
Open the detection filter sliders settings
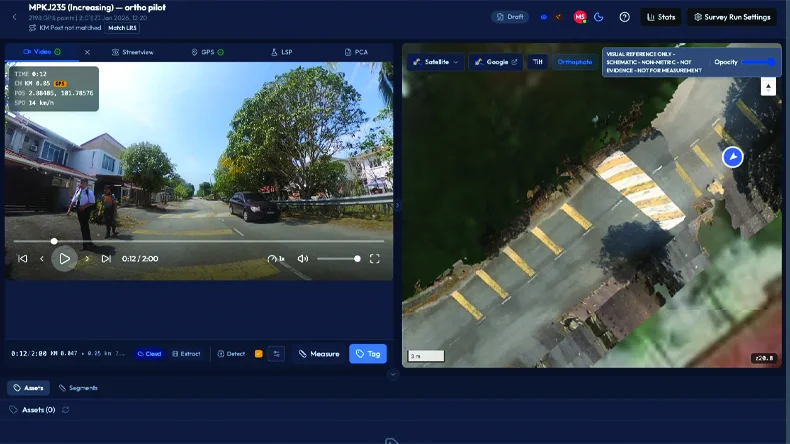(277, 354)
